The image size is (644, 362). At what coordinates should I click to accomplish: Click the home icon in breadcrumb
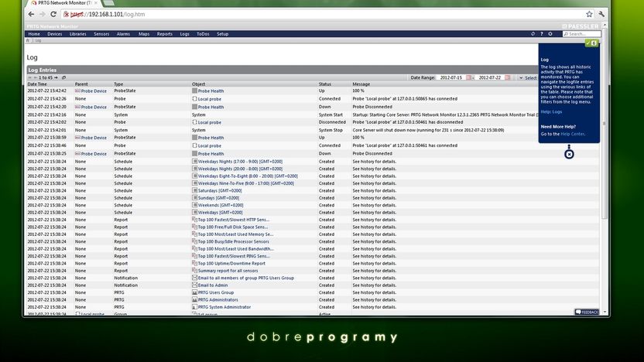[x=28, y=41]
